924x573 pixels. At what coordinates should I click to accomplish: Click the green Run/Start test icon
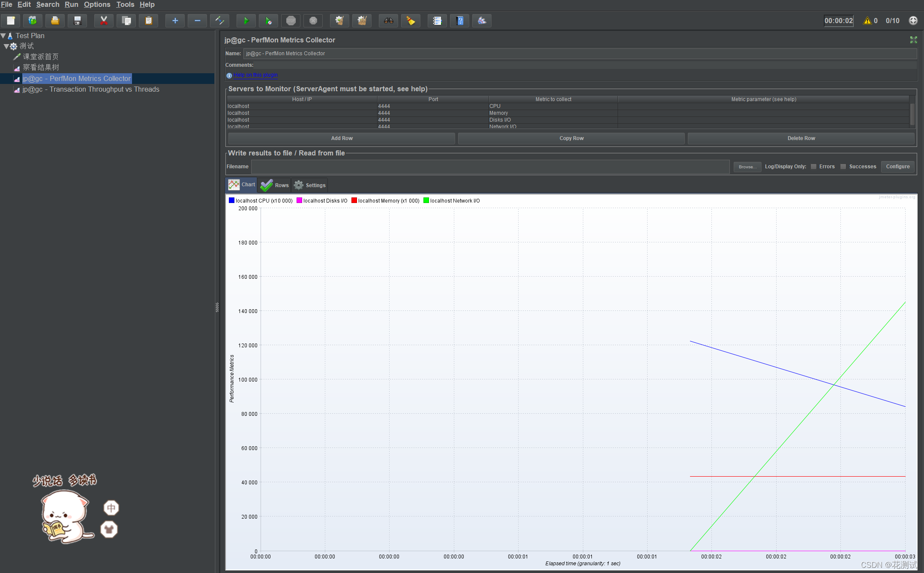pos(244,21)
